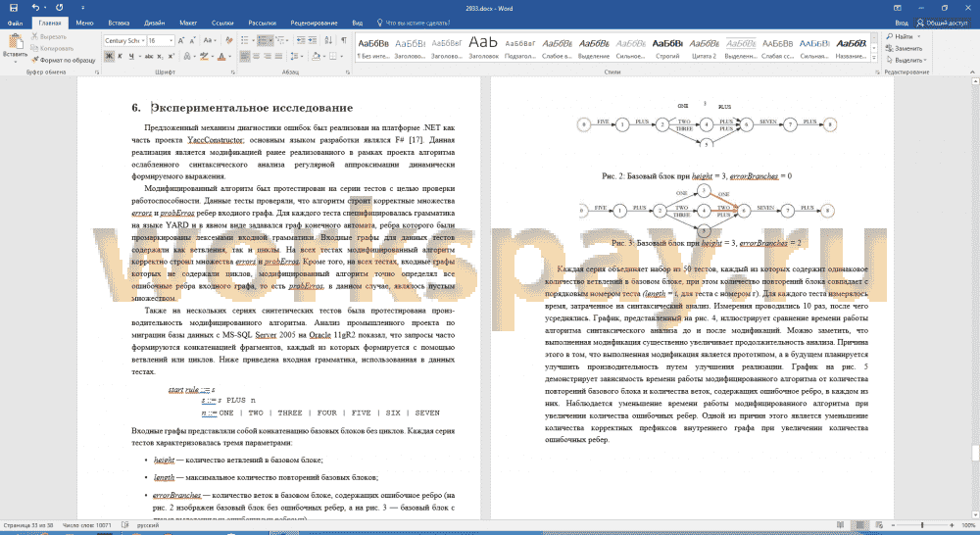Switch to the Вставка tab
980x535 pixels.
(x=119, y=24)
